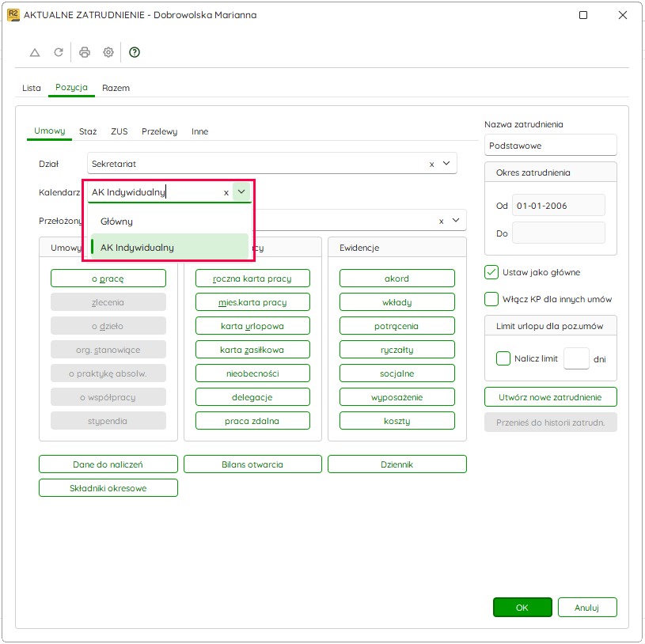Open the 'Dziennik' button
Viewport: 645px width, 644px height.
coord(397,464)
